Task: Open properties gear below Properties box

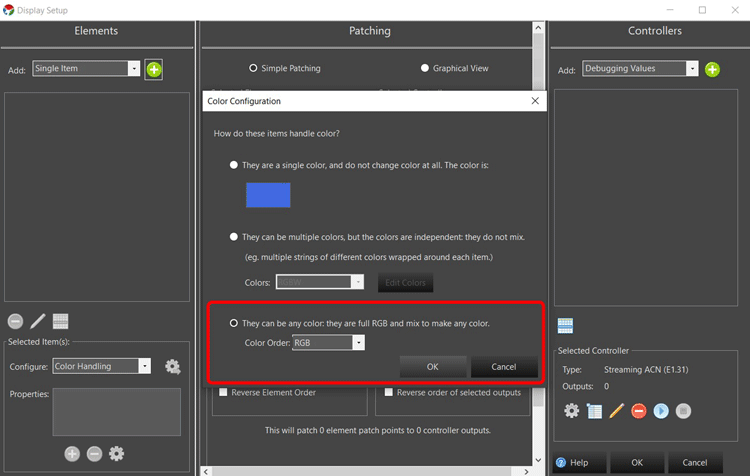Action: pos(116,454)
